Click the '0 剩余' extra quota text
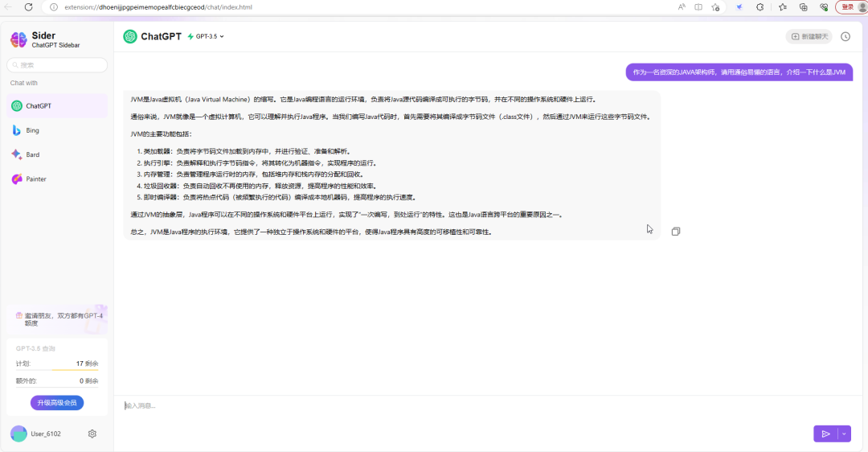Screen dimensions: 868x452 pos(88,380)
